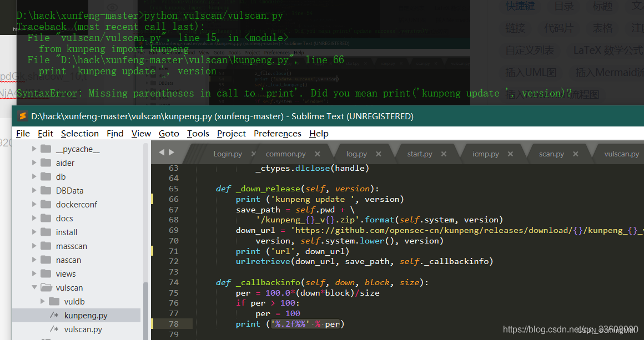
Task: Go to previous tab with left arrow
Action: [162, 152]
